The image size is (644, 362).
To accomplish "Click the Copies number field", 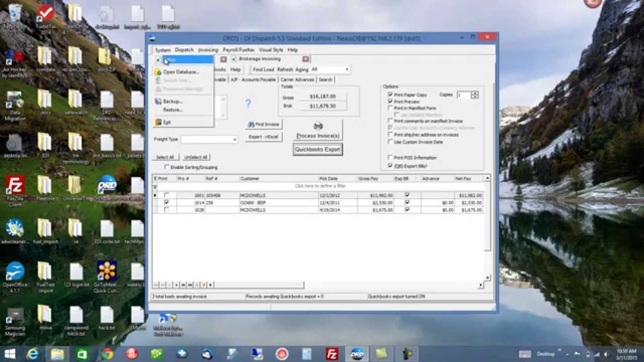I will [x=463, y=95].
